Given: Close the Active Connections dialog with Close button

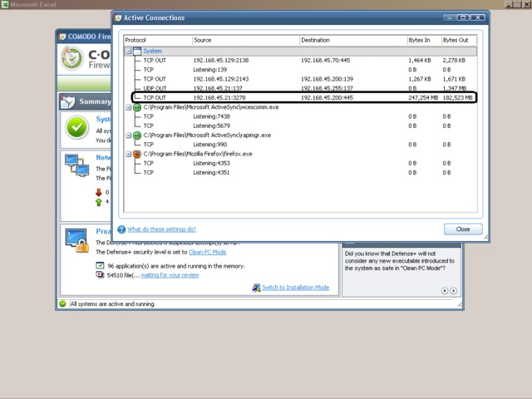Looking at the screenshot, I should pos(463,229).
